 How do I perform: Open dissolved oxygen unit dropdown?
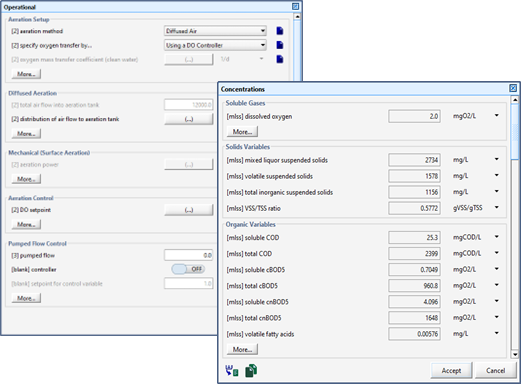(496, 115)
